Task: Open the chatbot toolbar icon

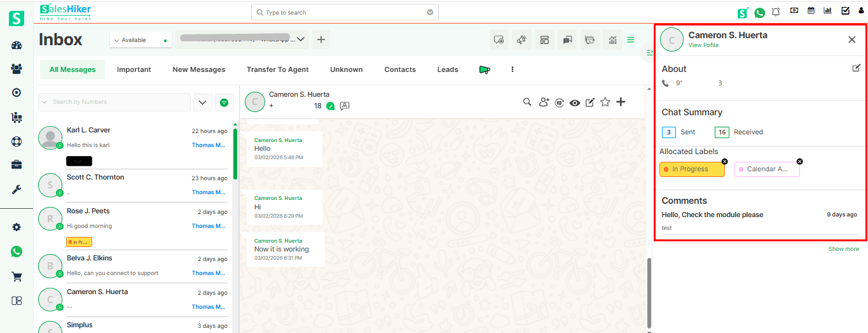Action: point(589,39)
